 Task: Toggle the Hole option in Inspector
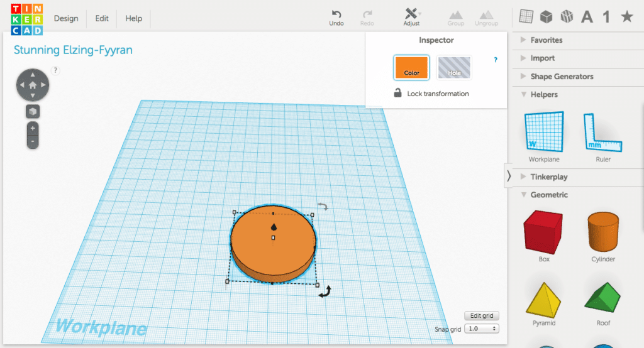coord(454,67)
